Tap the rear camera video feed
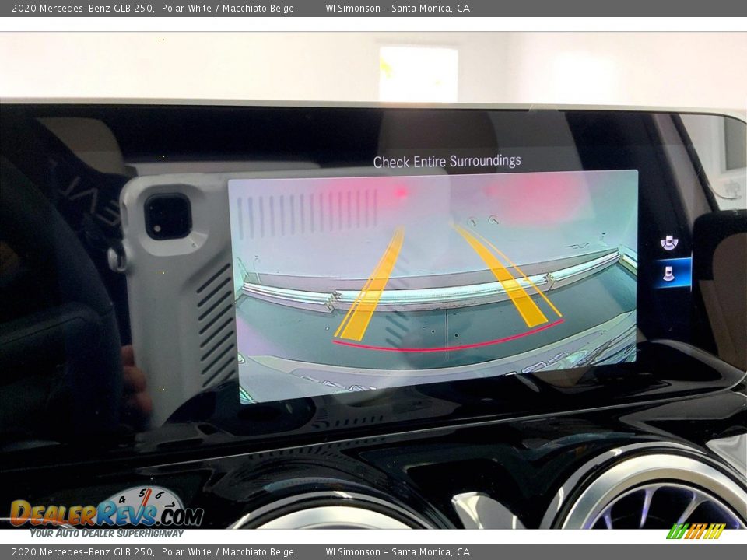Viewport: 747px width, 560px height. click(x=433, y=285)
